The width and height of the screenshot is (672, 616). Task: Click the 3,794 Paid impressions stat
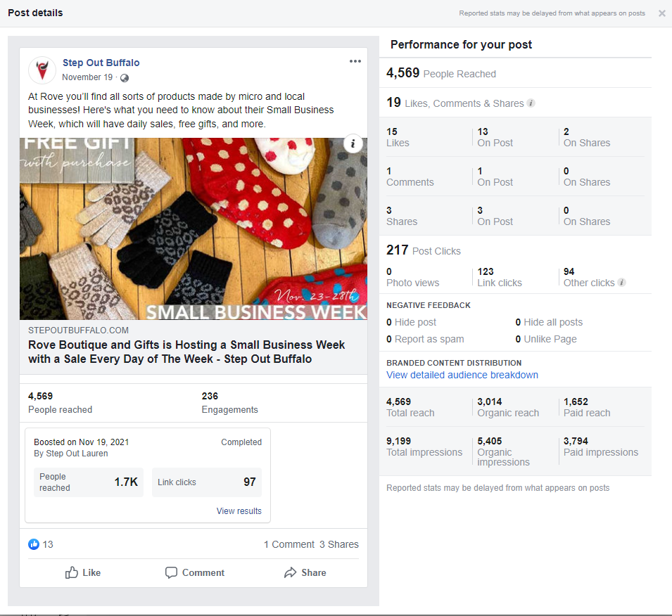(x=601, y=447)
